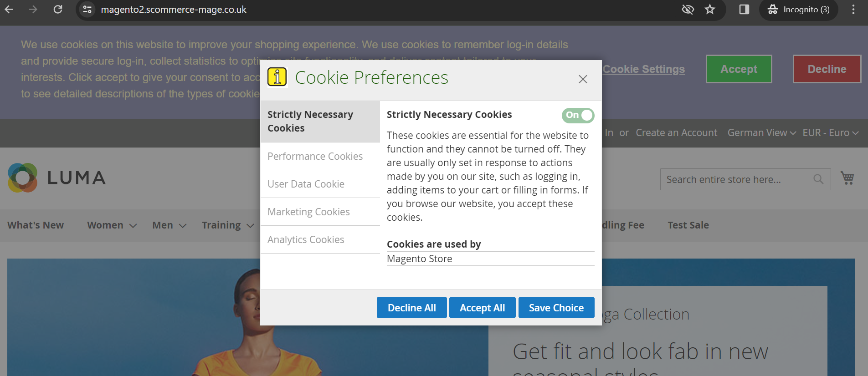Screen dimensions: 868x376
Task: Click the Decline All button
Action: pyautogui.click(x=411, y=308)
